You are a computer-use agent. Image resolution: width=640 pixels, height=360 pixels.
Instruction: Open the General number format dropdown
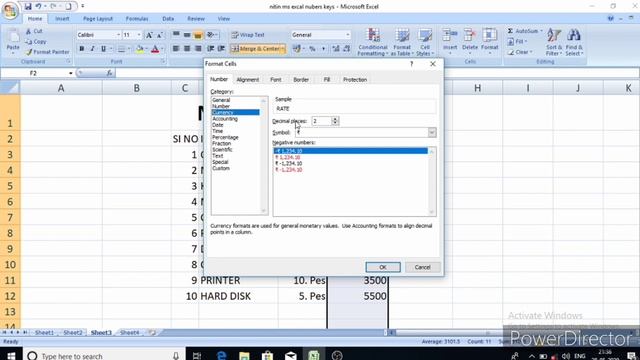click(348, 35)
